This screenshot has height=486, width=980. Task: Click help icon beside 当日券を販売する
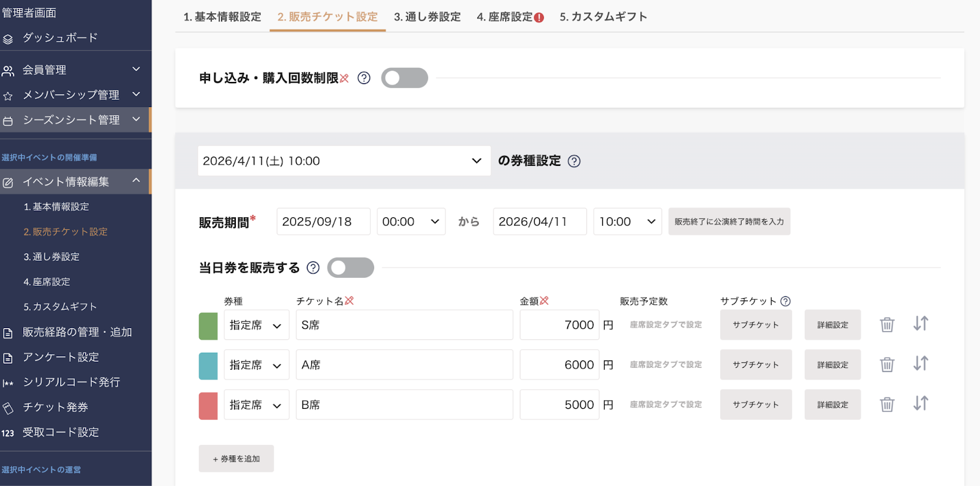(313, 268)
